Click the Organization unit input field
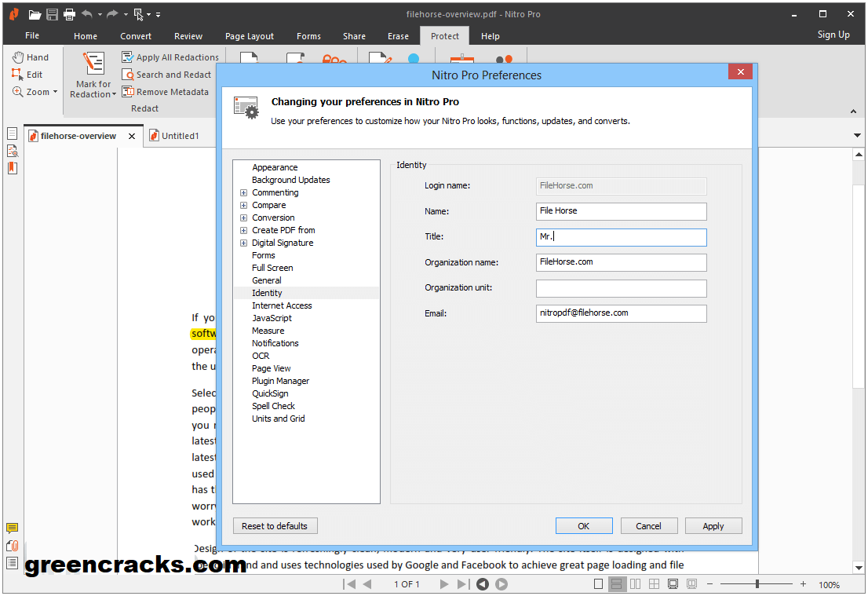 coord(621,288)
